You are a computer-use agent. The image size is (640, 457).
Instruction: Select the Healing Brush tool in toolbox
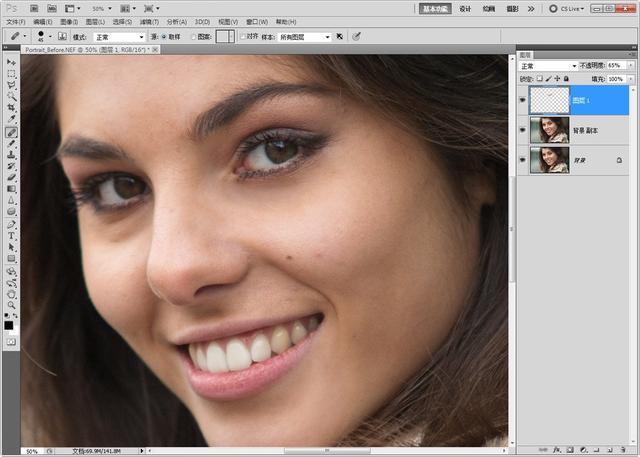(x=11, y=132)
